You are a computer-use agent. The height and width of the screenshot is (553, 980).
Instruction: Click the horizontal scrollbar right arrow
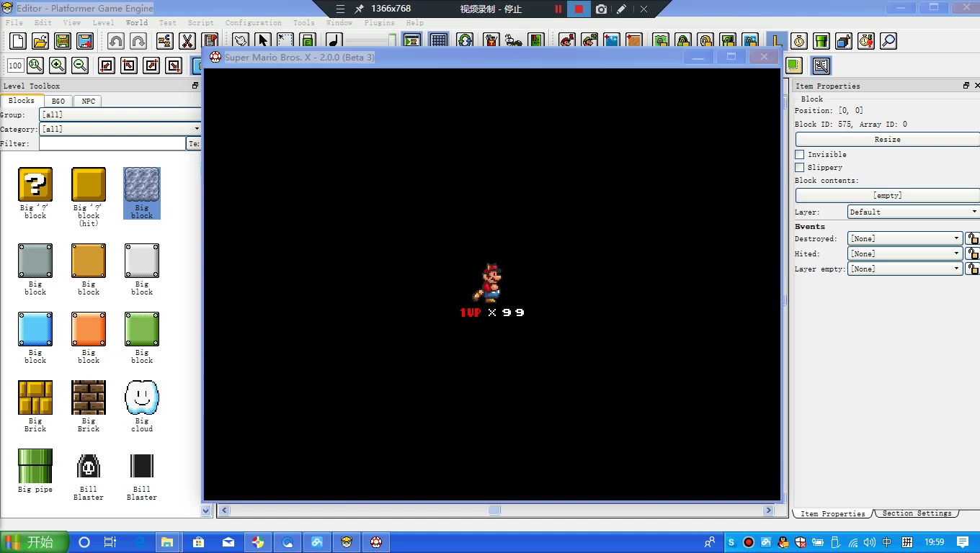(x=768, y=510)
